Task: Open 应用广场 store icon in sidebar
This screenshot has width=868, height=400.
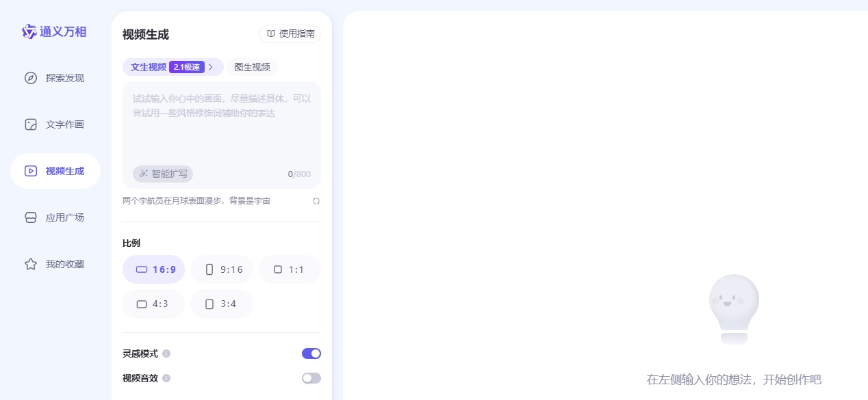Action: pos(31,217)
